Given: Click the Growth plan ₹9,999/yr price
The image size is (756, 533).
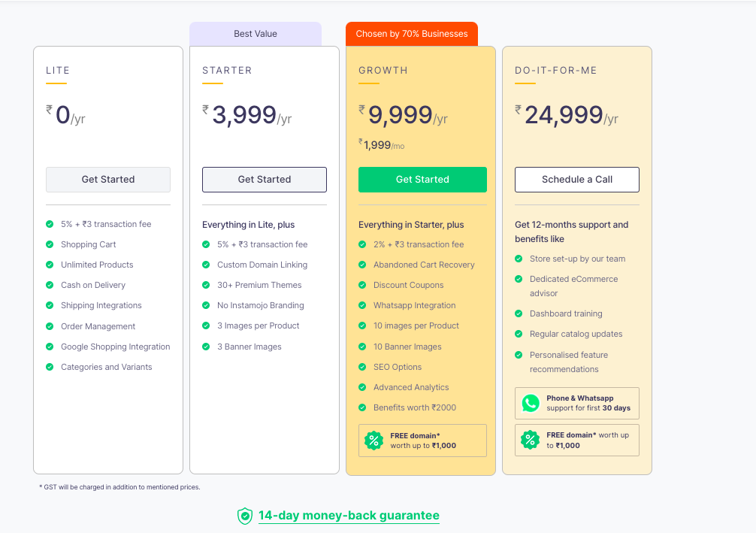Looking at the screenshot, I should click(403, 116).
